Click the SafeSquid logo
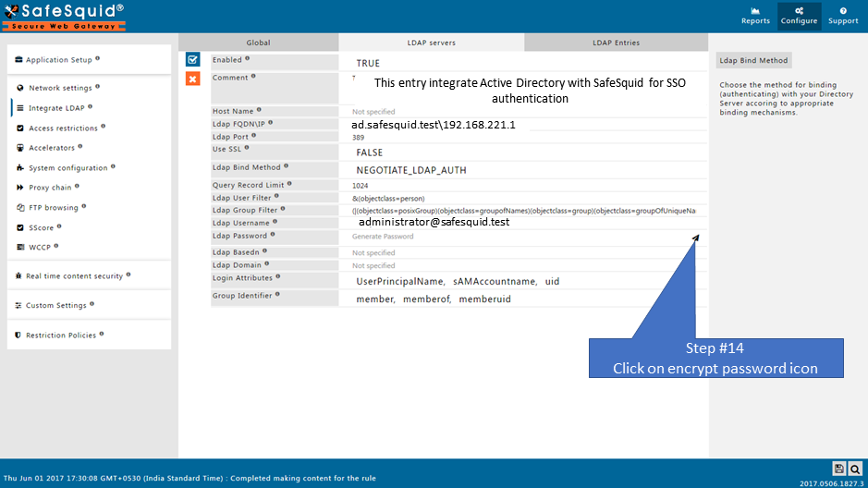868x488 pixels. point(64,17)
